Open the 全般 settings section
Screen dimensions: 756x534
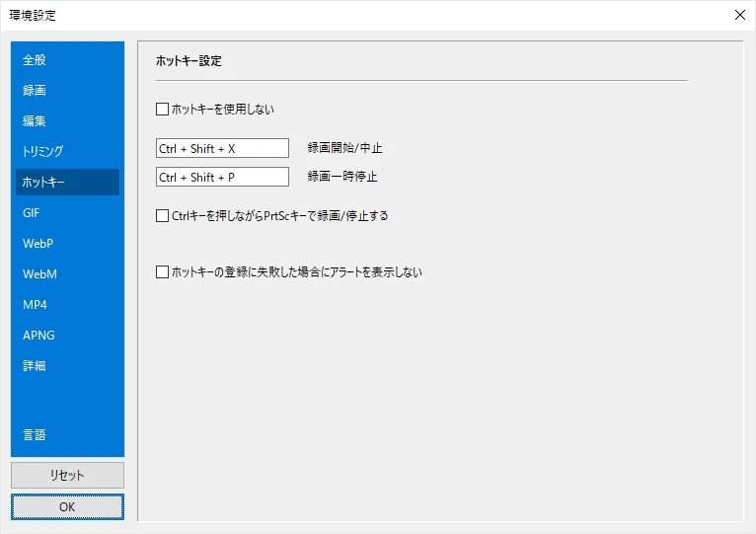pyautogui.click(x=35, y=60)
